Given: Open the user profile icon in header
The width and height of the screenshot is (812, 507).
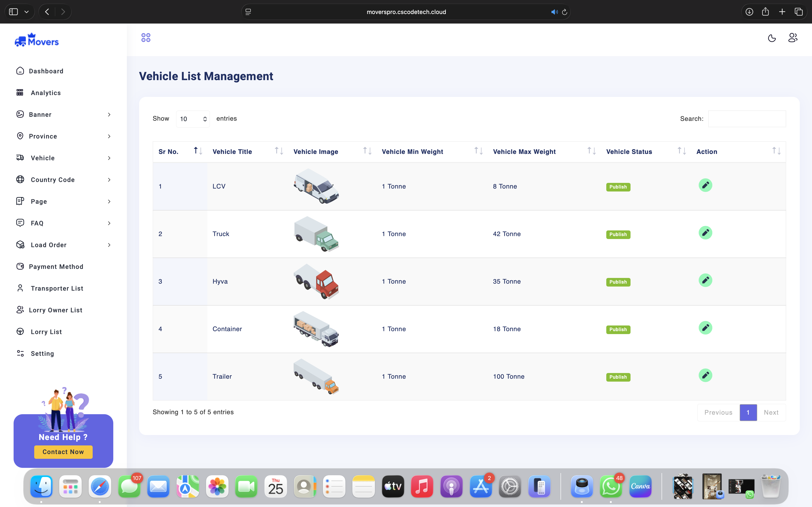Looking at the screenshot, I should [793, 38].
